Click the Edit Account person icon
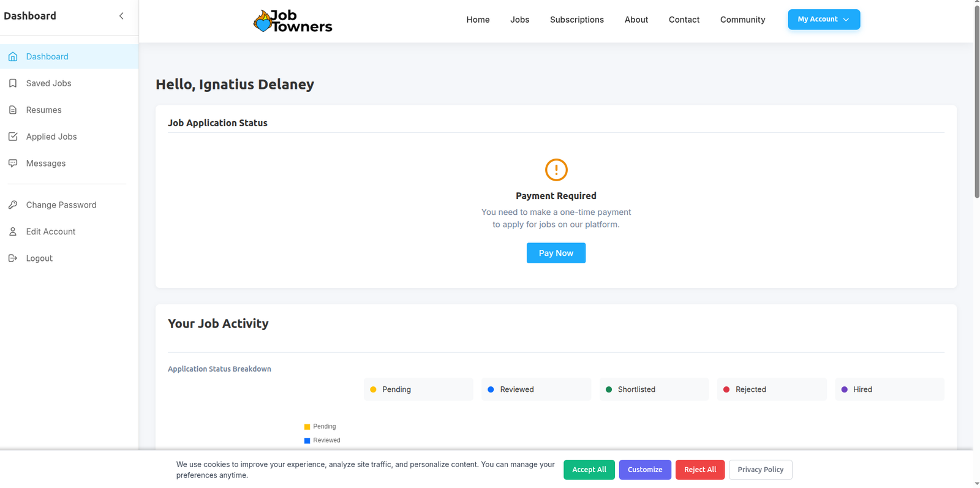980x488 pixels. tap(13, 231)
